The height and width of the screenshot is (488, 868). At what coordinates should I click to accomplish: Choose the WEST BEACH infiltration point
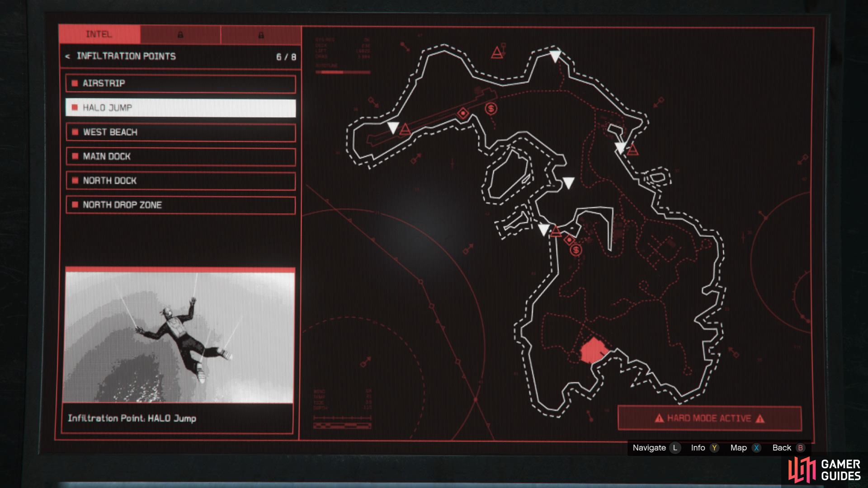(180, 132)
